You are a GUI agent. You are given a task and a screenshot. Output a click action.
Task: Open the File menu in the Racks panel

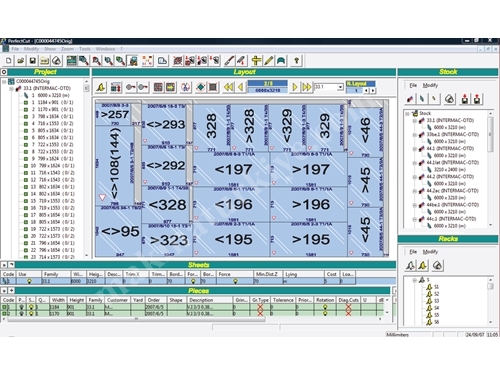tap(413, 251)
